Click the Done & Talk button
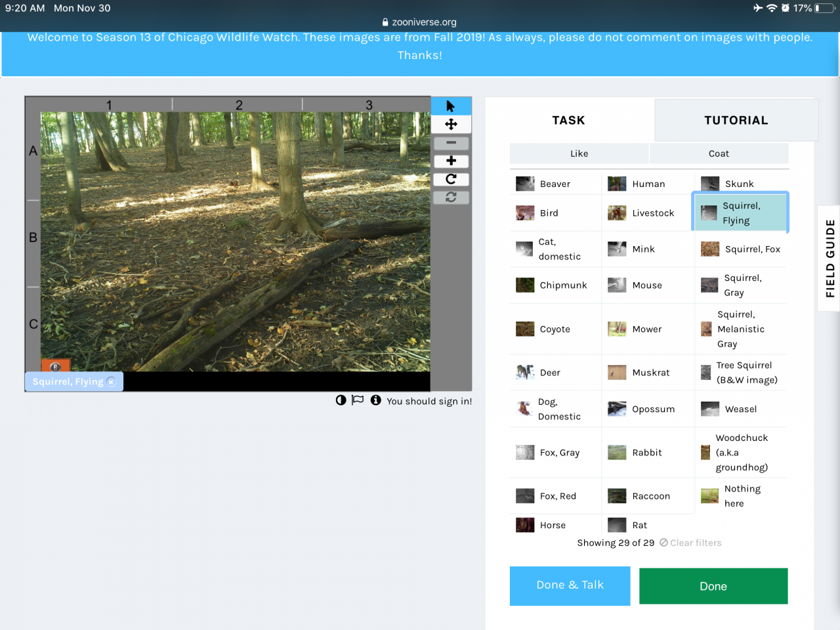Screen dimensions: 840x630 (x=570, y=585)
